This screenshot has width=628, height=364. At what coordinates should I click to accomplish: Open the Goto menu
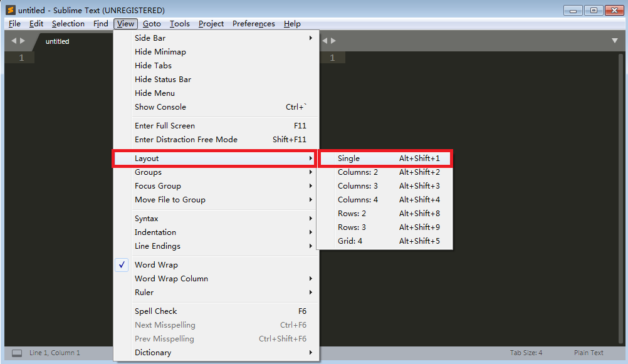(x=152, y=24)
